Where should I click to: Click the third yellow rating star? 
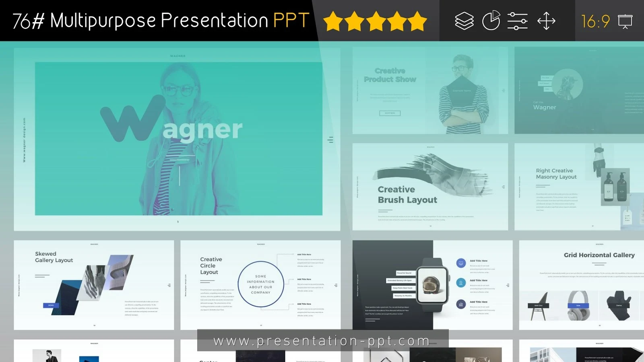tap(376, 21)
